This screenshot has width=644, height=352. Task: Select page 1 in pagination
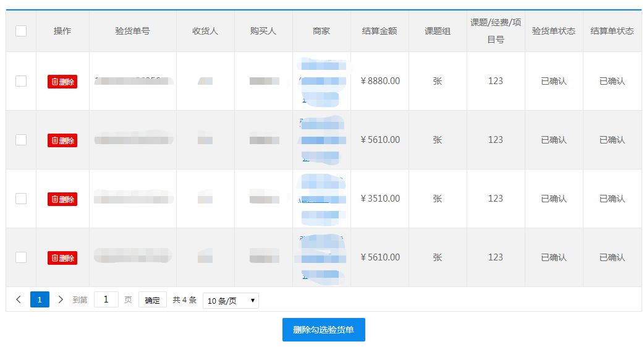pos(40,300)
